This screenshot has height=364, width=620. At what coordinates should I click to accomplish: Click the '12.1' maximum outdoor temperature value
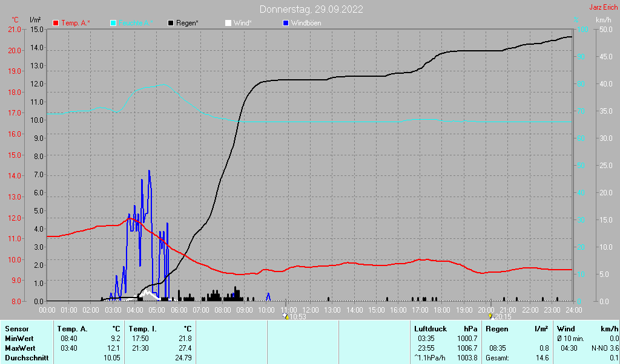(114, 349)
